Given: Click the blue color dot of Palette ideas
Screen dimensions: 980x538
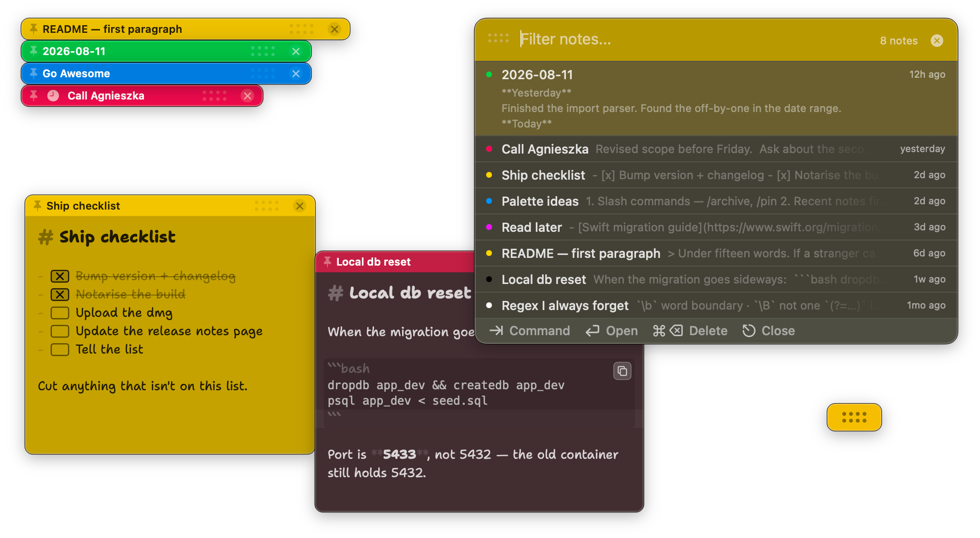Looking at the screenshot, I should [x=489, y=201].
